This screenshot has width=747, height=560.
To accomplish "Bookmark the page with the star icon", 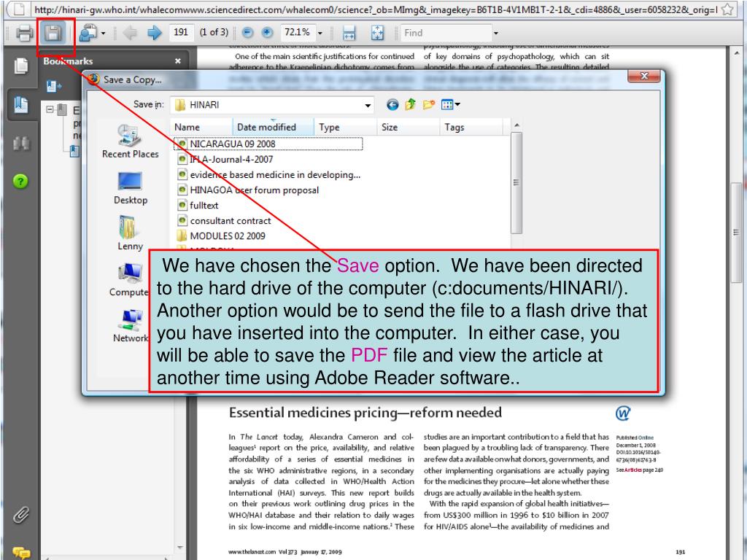I will pos(727,9).
